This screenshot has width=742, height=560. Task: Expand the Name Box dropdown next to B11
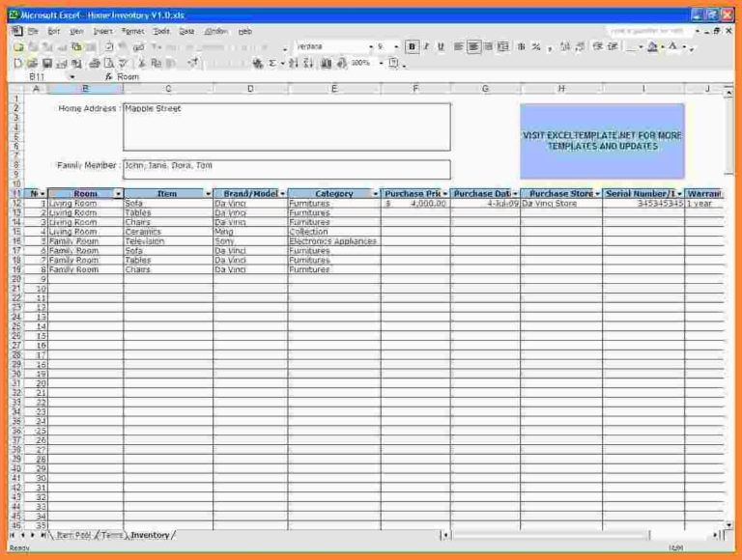tap(71, 76)
